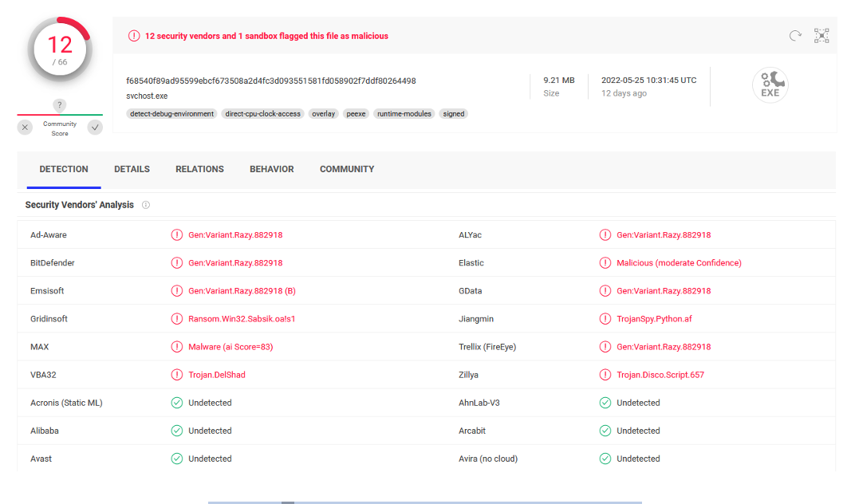
Task: Click Malware (ai Score=83) result
Action: point(230,347)
